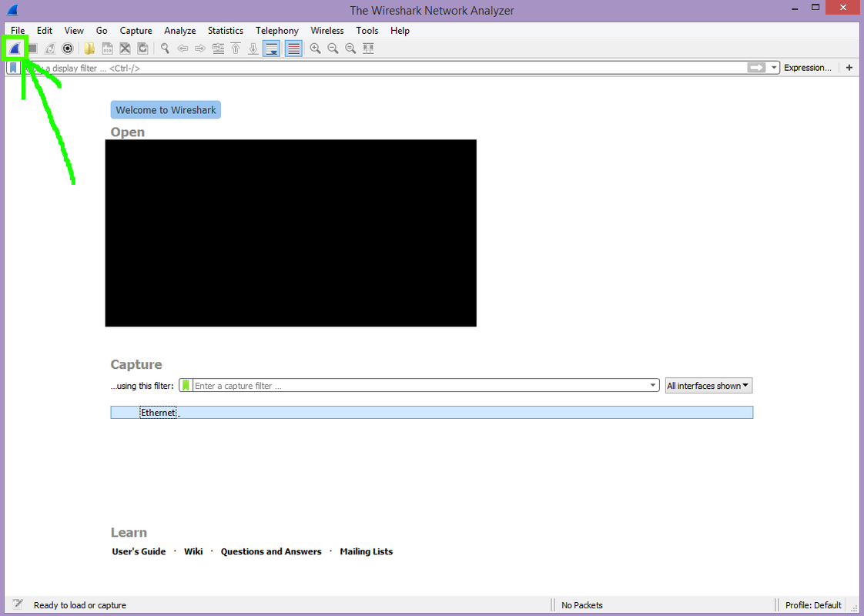Click the Expression... button
Screen dimensions: 864x616
click(808, 68)
